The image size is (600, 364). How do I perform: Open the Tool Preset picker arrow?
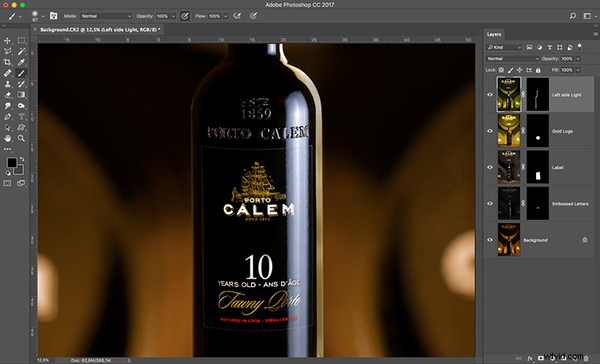tap(20, 16)
